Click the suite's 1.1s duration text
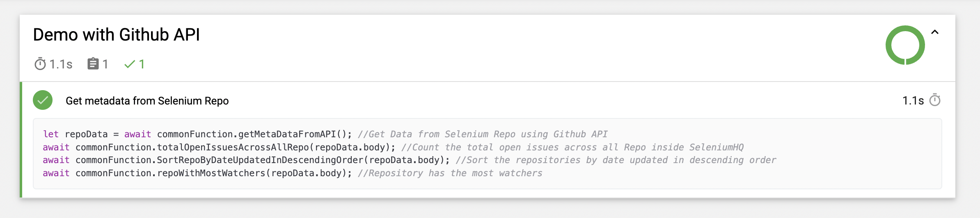The image size is (980, 218). (61, 64)
